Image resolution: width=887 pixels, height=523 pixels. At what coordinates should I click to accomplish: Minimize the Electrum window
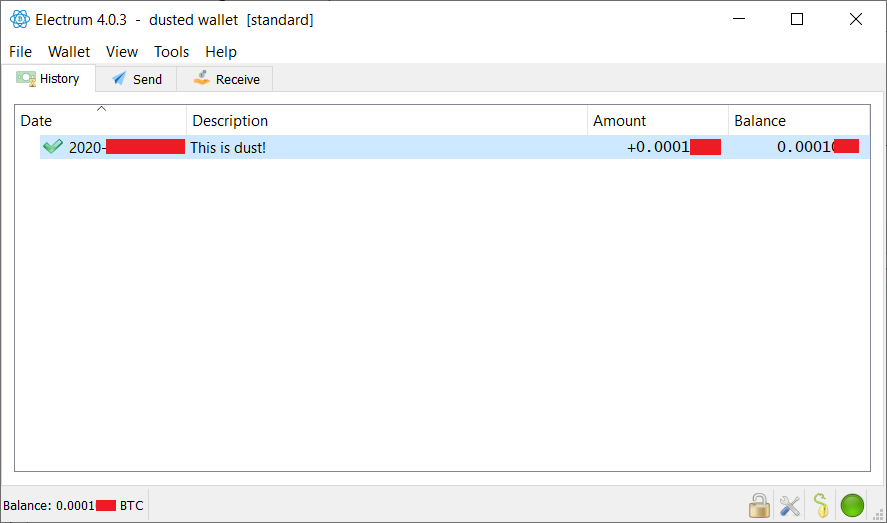coord(739,19)
